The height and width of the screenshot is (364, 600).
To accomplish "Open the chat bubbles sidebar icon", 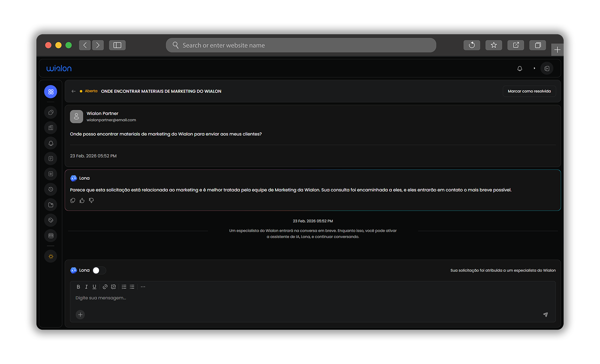I will pyautogui.click(x=51, y=112).
